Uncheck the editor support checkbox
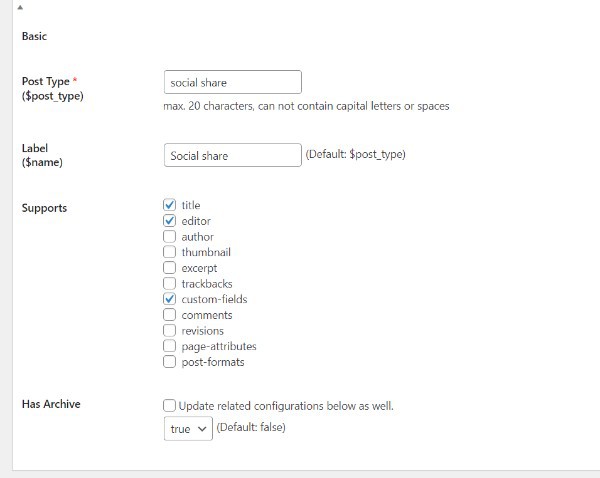The image size is (600, 478). 170,221
